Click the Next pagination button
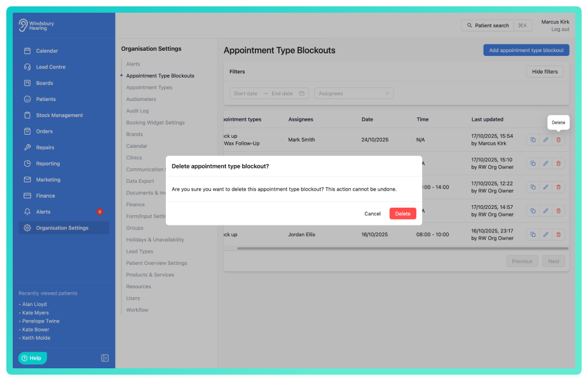This screenshot has height=381, width=588. pos(554,261)
